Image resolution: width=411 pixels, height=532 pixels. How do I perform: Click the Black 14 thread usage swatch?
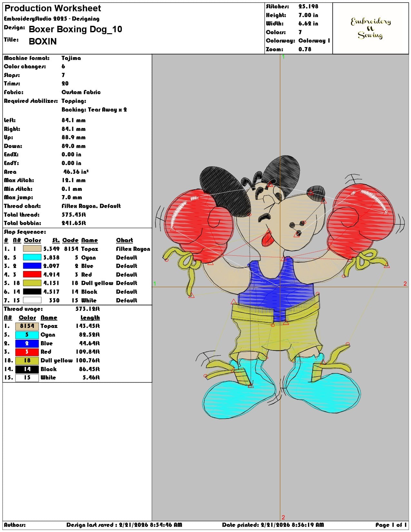point(27,369)
